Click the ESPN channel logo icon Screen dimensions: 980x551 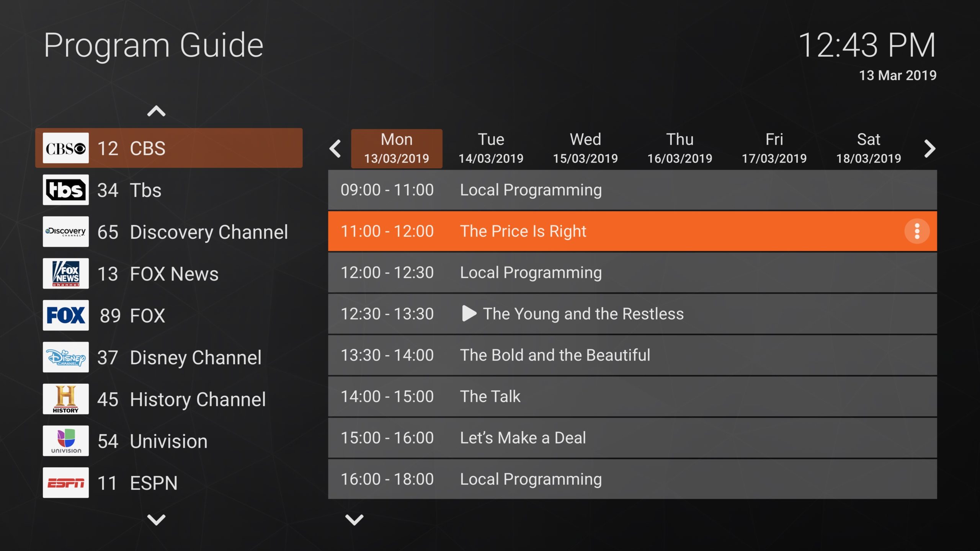65,483
